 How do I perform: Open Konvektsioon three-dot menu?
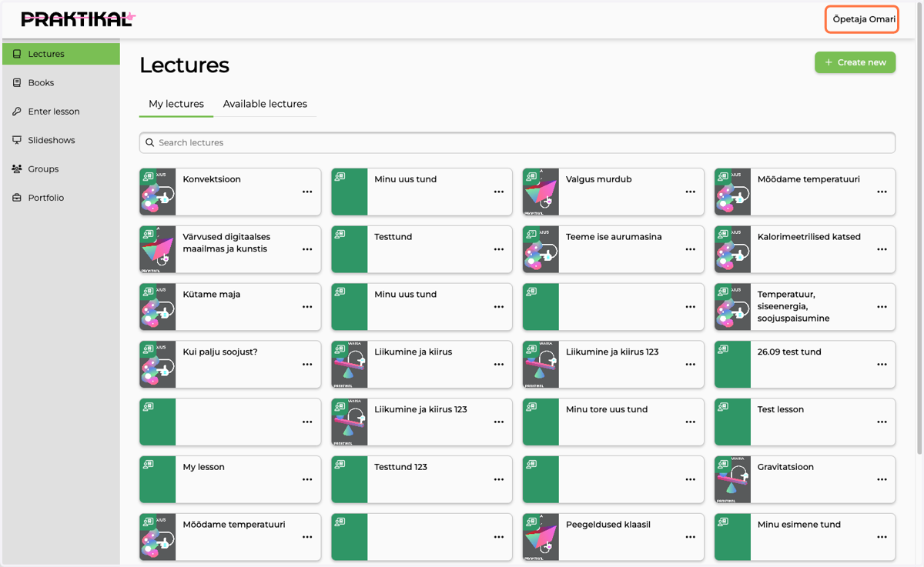pos(307,192)
